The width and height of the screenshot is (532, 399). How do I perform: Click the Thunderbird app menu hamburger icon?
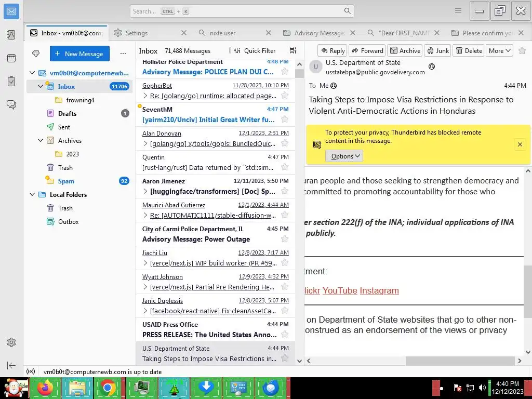coord(458,11)
